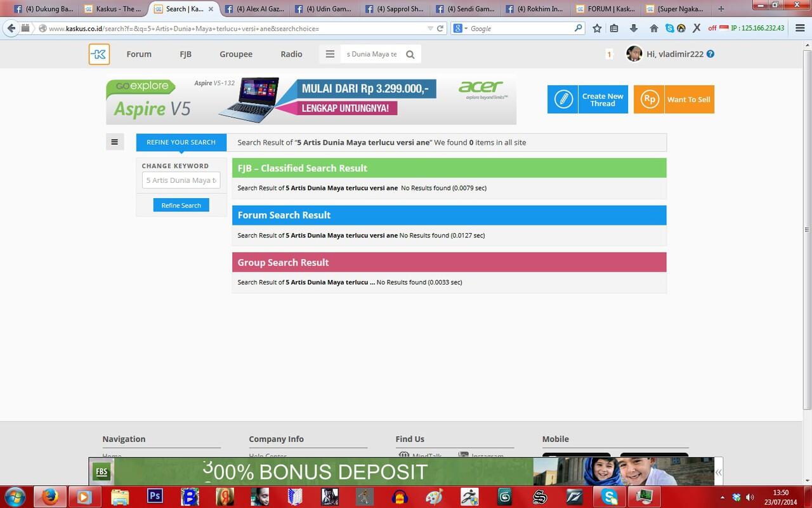Screen dimensions: 812x508
Task: Open Photoshop from the taskbar
Action: tap(155, 497)
